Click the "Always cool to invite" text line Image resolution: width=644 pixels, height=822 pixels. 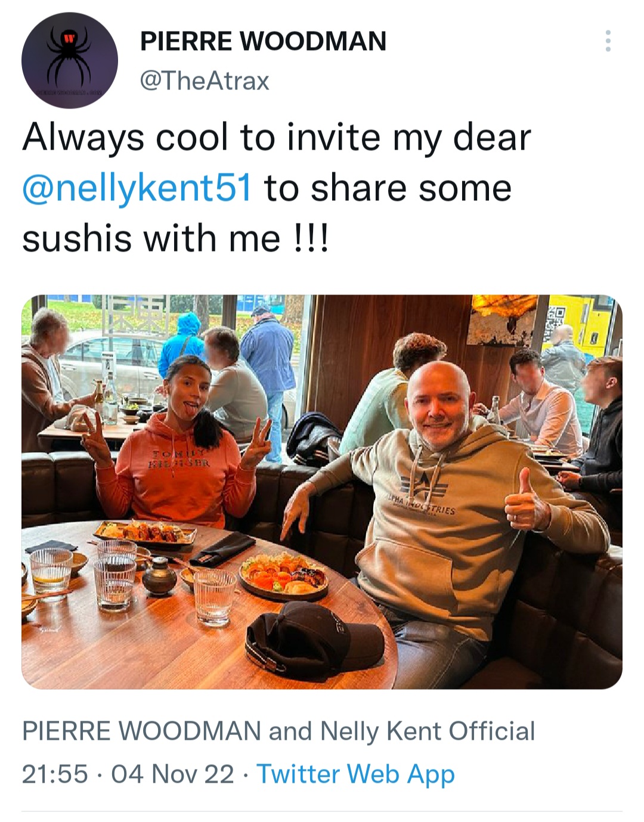click(x=276, y=138)
